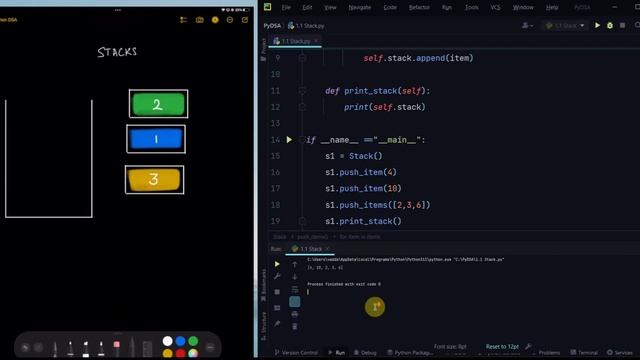This screenshot has width=640, height=360.
Task: Open the Problems tool window
Action: [x=549, y=352]
